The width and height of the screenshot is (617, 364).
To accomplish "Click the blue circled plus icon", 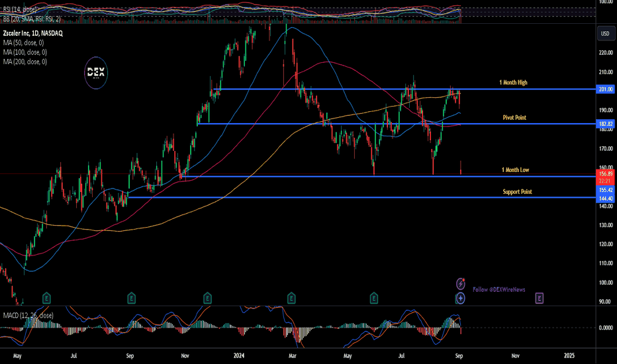I will (x=460, y=298).
